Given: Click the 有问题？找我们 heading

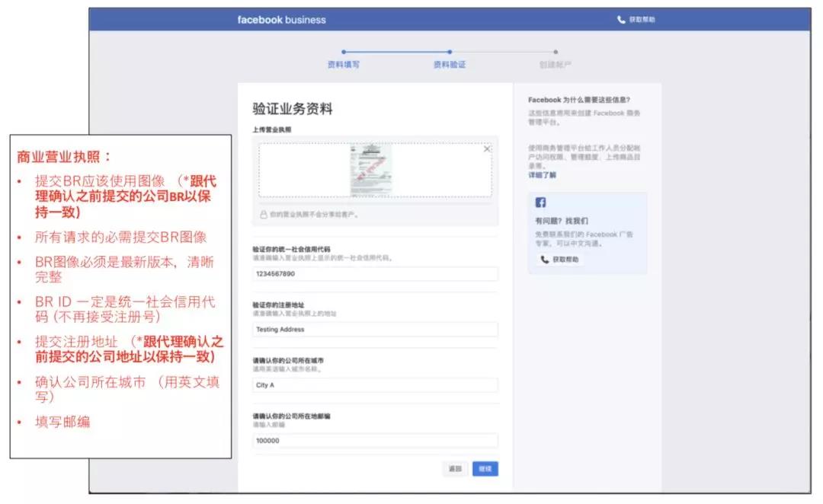Looking at the screenshot, I should pyautogui.click(x=562, y=221).
